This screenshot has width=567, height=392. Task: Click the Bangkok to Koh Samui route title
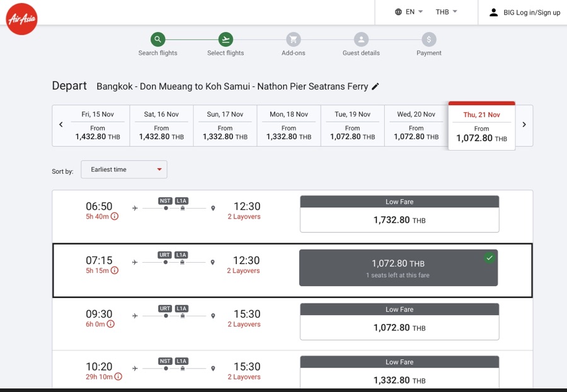pos(232,86)
